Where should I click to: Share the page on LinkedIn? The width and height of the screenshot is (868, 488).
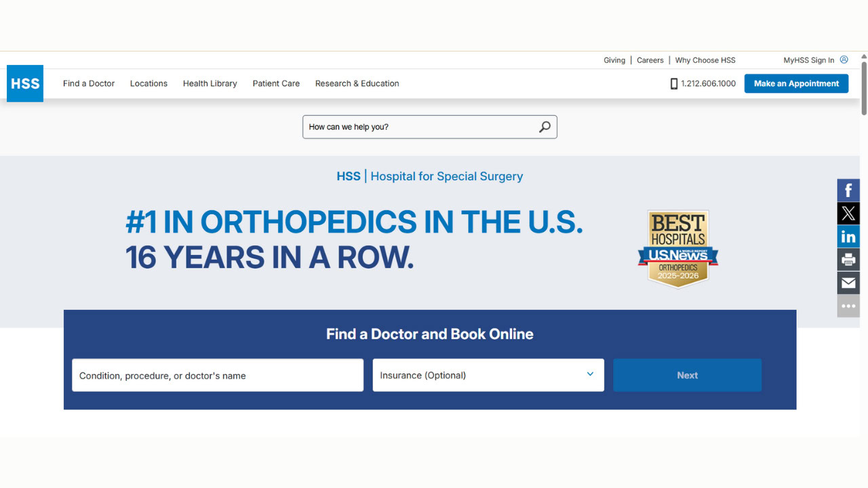(x=848, y=236)
